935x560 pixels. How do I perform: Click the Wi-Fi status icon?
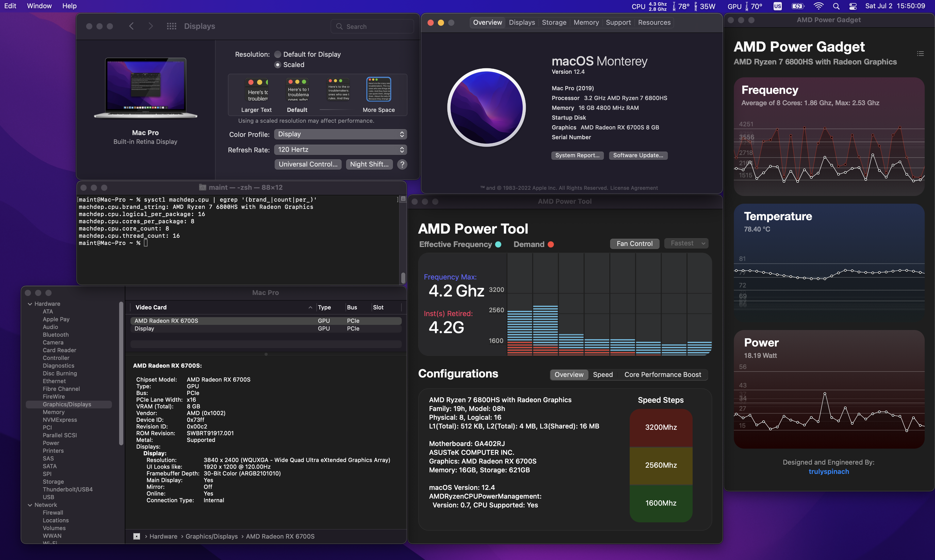(x=818, y=6)
